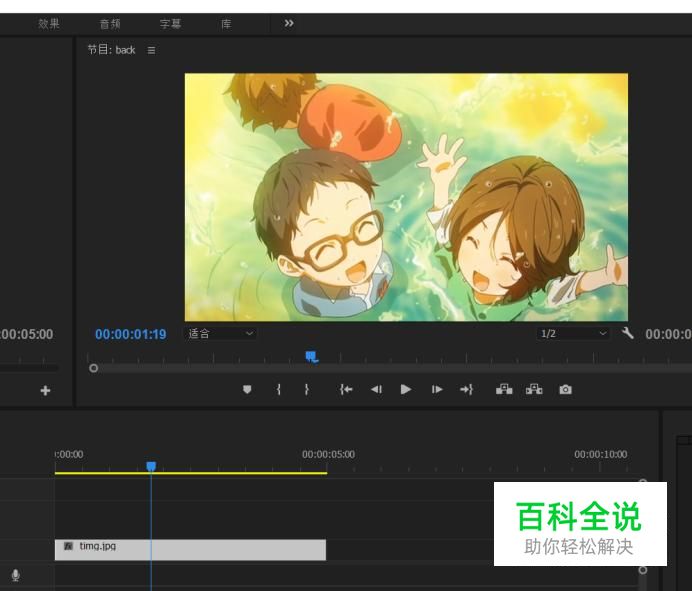
Task: Enable voice-over record microphone
Action: pyautogui.click(x=15, y=575)
